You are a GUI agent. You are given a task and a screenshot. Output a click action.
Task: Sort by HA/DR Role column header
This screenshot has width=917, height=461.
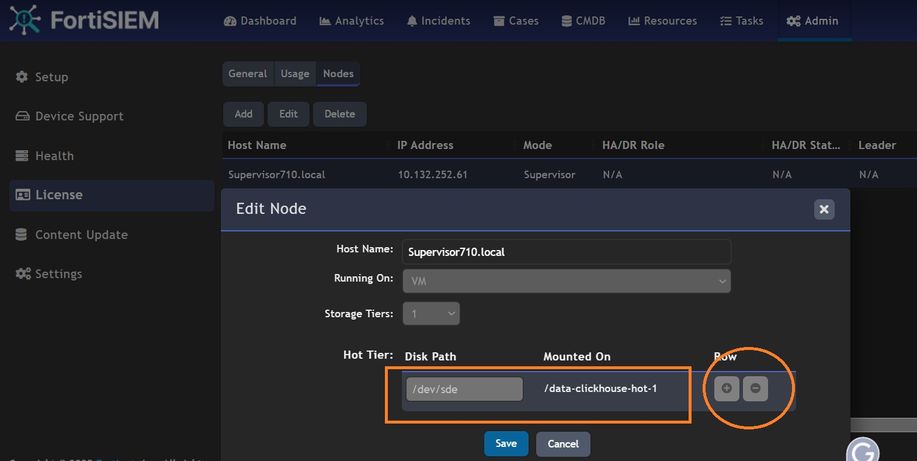(633, 145)
